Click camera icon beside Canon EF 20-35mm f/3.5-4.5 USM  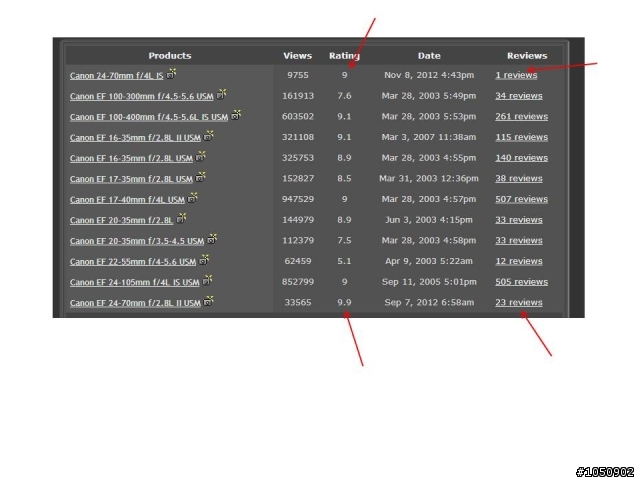pos(212,239)
